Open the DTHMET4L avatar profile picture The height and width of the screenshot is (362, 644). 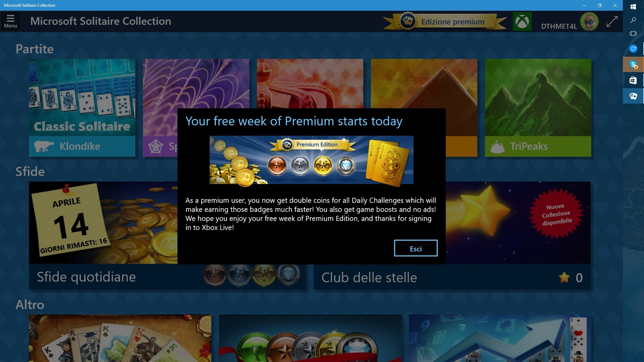pyautogui.click(x=589, y=22)
